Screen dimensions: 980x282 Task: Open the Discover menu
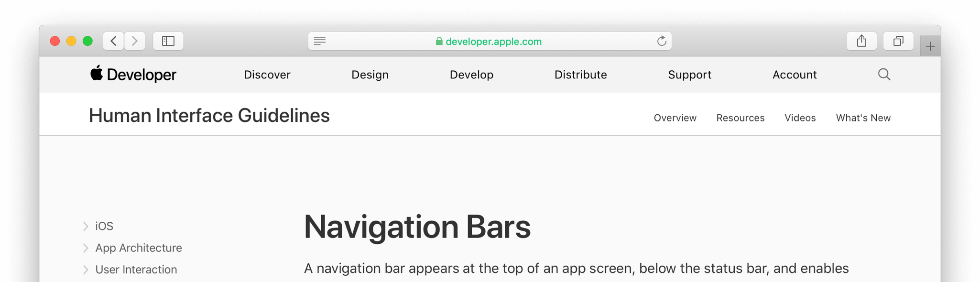pyautogui.click(x=267, y=75)
